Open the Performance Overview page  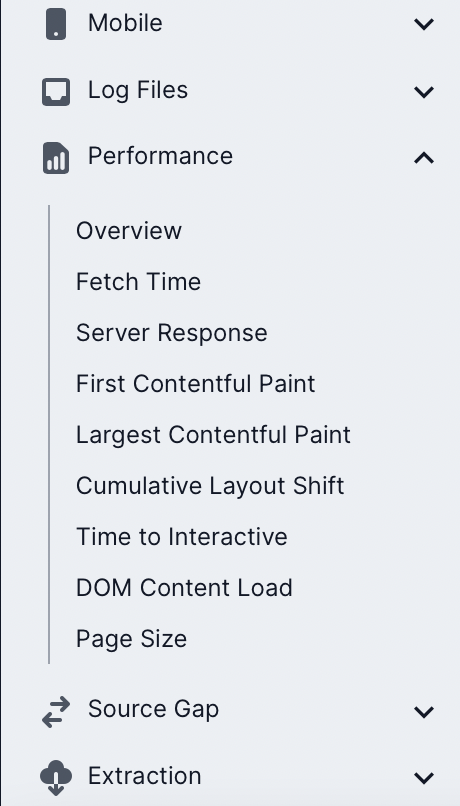(129, 231)
